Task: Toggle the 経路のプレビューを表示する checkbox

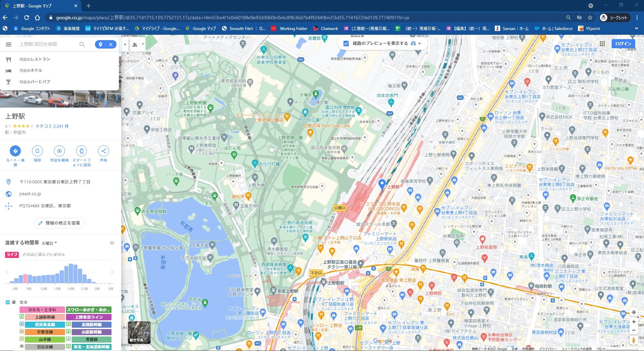Action: (346, 43)
